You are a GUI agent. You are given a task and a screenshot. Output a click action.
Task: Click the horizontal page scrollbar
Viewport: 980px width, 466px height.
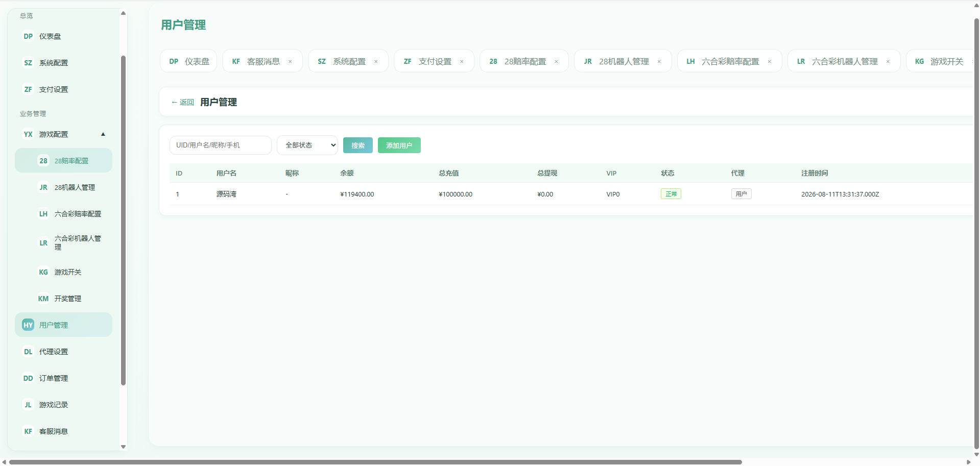[375, 462]
